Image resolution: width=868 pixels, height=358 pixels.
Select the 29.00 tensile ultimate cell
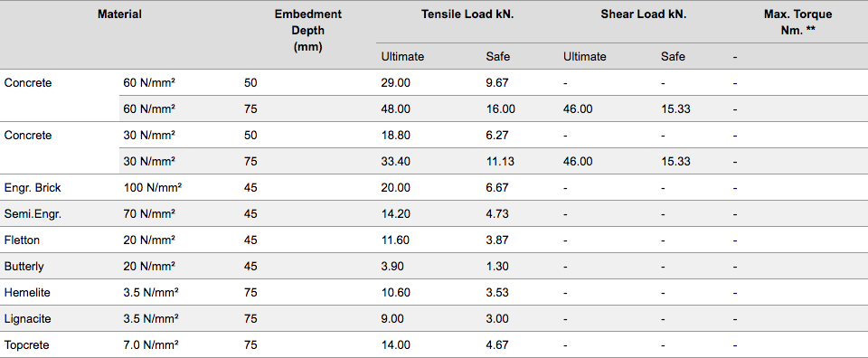pyautogui.click(x=396, y=83)
